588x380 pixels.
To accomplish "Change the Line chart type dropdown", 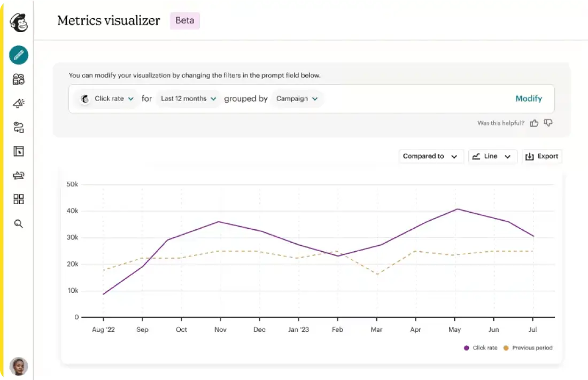I will (492, 157).
